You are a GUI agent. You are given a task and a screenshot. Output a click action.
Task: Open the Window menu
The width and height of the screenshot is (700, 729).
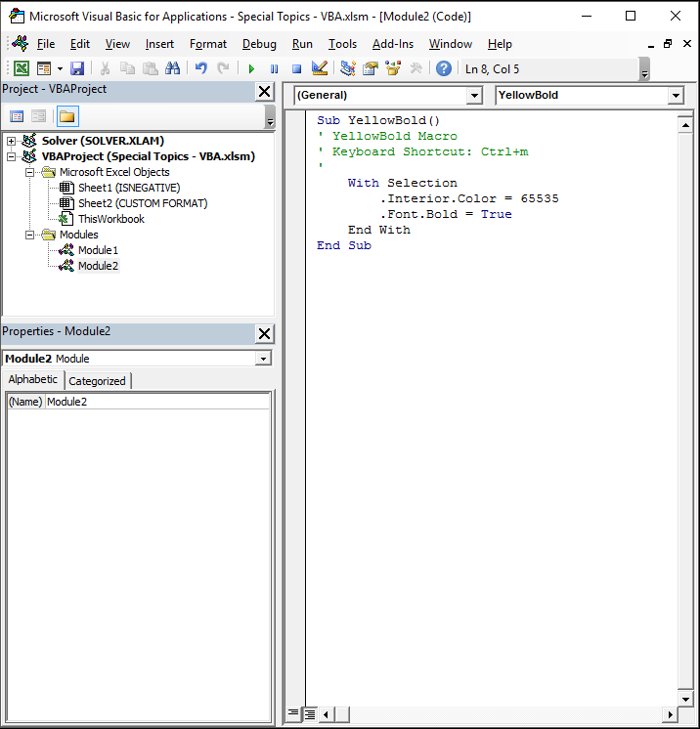[451, 44]
